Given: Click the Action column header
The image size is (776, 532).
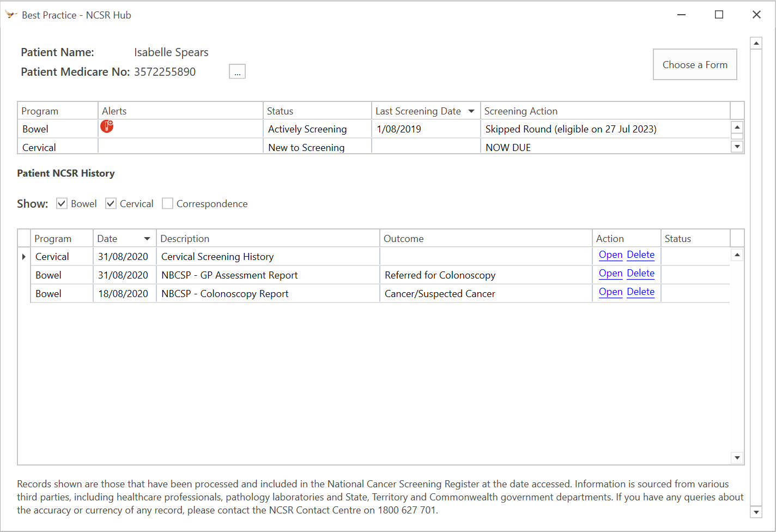Looking at the screenshot, I should pyautogui.click(x=627, y=239).
